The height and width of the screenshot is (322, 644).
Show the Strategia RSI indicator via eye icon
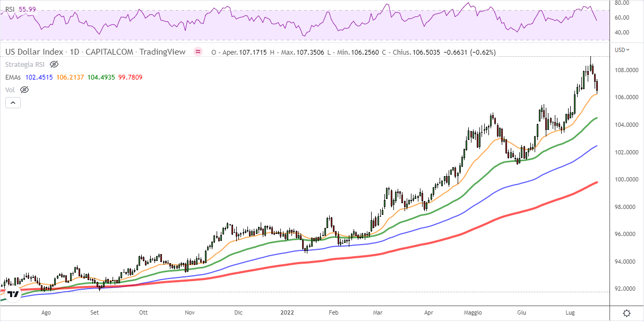click(x=54, y=65)
